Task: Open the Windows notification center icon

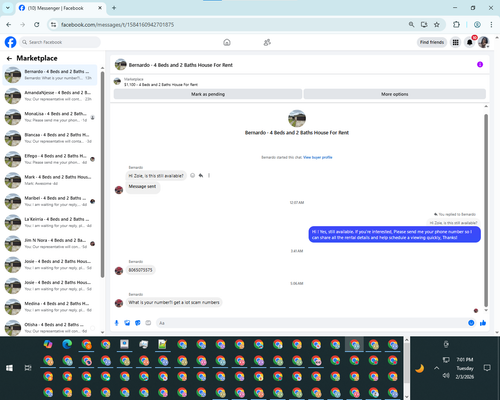Action: click(x=487, y=368)
